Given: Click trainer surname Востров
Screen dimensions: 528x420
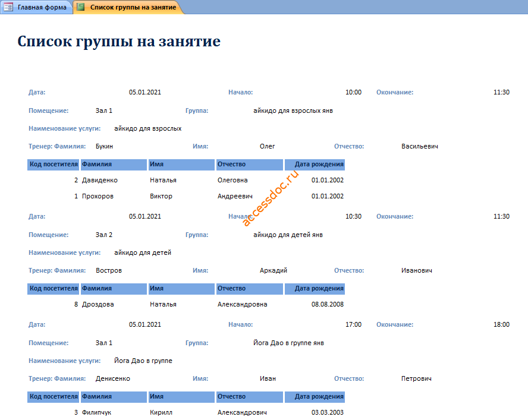Looking at the screenshot, I should pyautogui.click(x=109, y=270).
